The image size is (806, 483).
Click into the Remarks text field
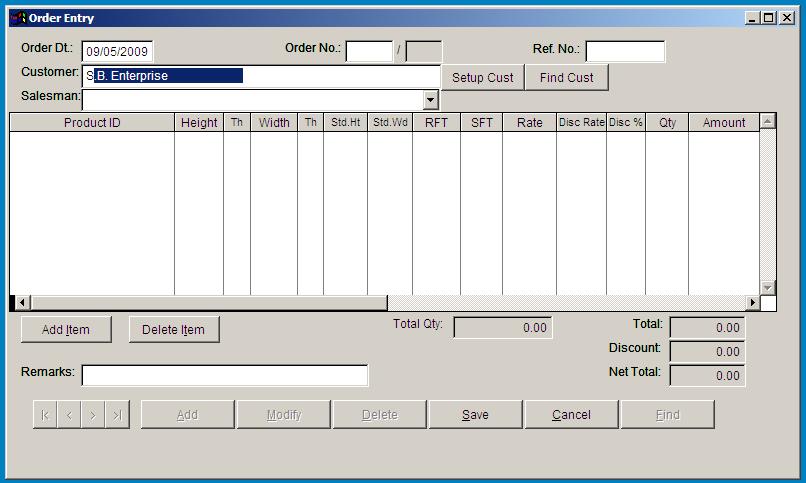tap(225, 375)
